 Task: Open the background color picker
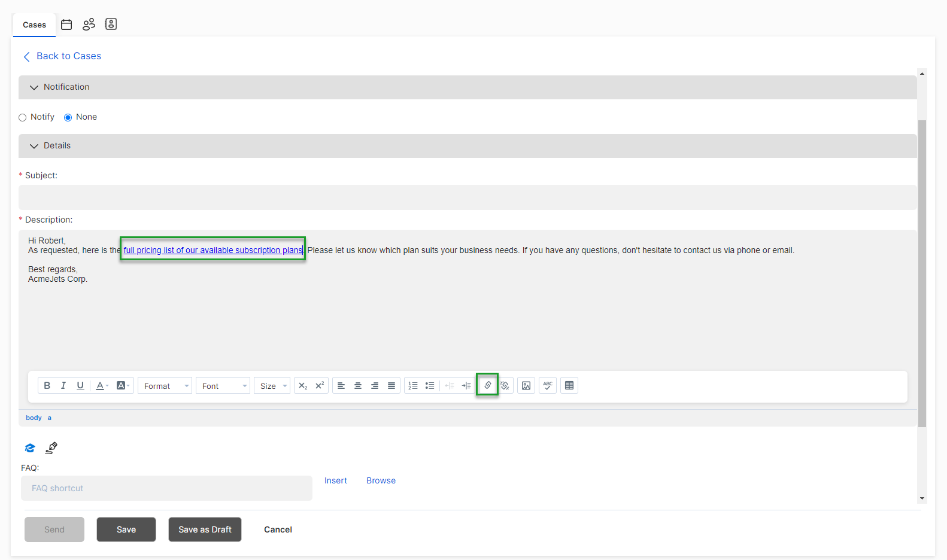[x=123, y=386]
